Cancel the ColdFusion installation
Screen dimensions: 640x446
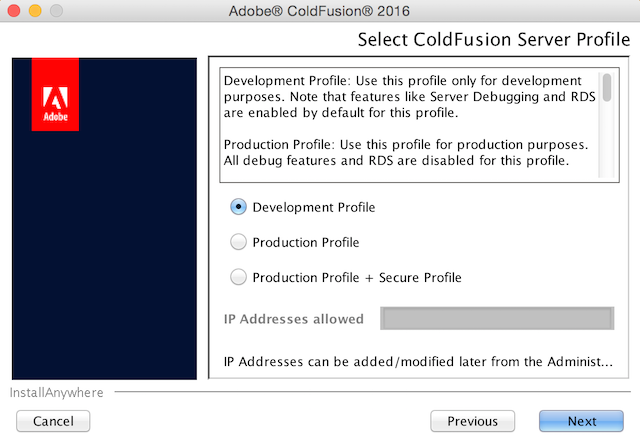pos(53,421)
